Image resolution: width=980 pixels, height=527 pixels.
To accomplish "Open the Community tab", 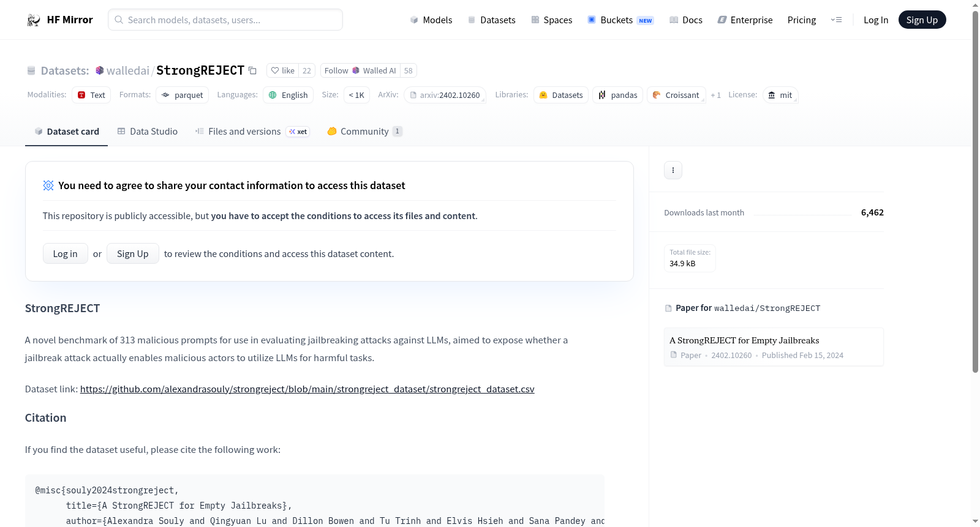I will tap(364, 132).
